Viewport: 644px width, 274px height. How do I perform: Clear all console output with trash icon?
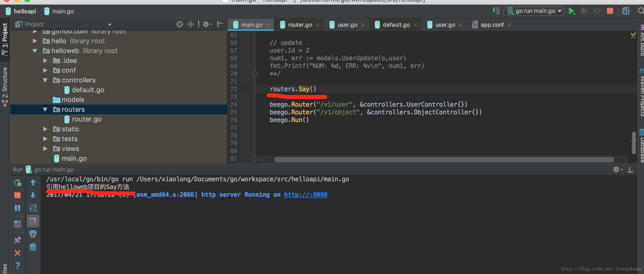(x=33, y=247)
